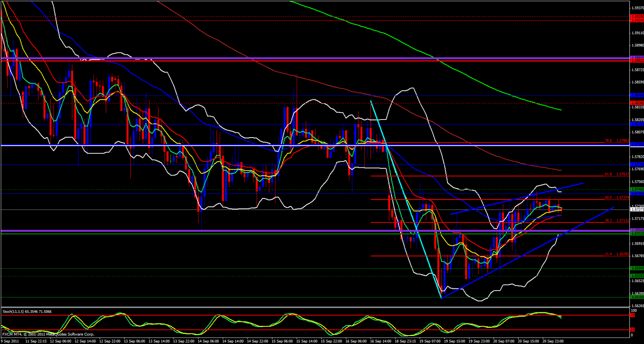Click the blue 1.57440 price tag
The height and width of the screenshot is (344, 644).
click(637, 193)
